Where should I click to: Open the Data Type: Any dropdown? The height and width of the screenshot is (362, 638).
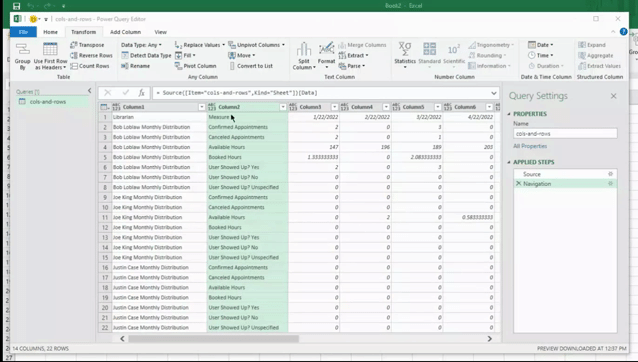click(x=141, y=45)
